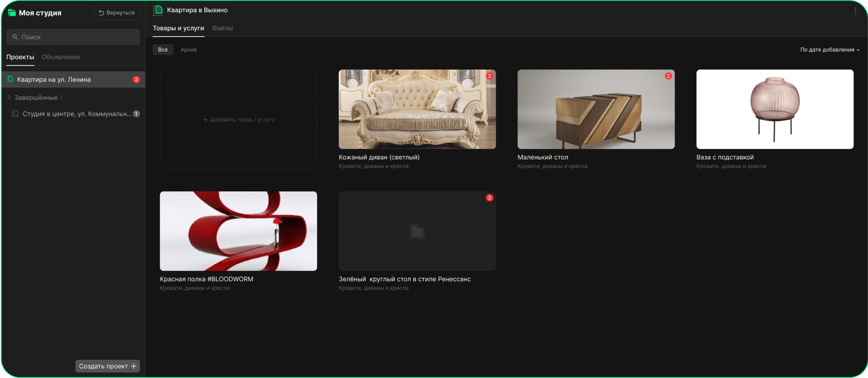Open the Объявления tab in sidebar
The height and width of the screenshot is (378, 868).
(61, 57)
